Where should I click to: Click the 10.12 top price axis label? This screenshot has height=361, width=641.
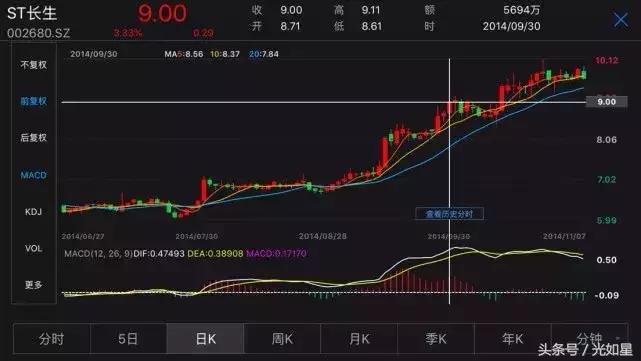point(606,61)
